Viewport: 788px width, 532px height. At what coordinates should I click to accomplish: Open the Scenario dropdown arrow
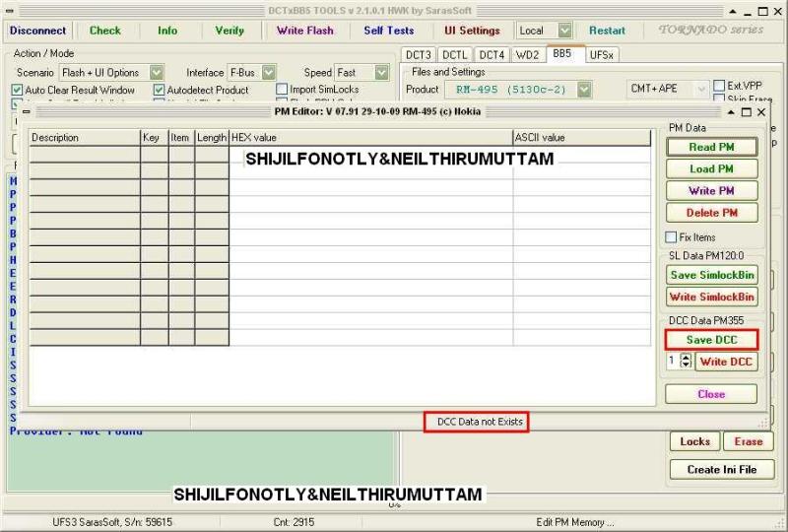pyautogui.click(x=157, y=72)
